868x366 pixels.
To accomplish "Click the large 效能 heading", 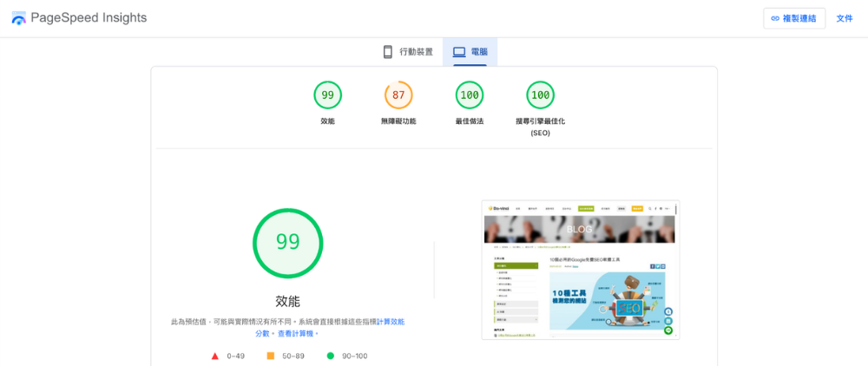I will [288, 301].
